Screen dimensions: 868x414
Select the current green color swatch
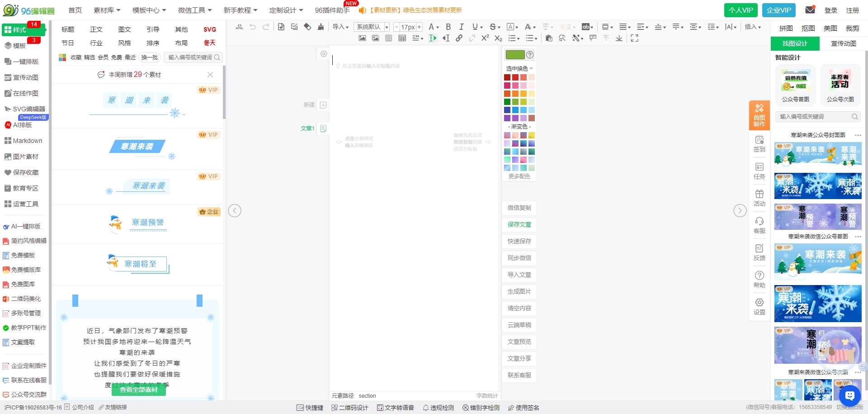coord(515,55)
